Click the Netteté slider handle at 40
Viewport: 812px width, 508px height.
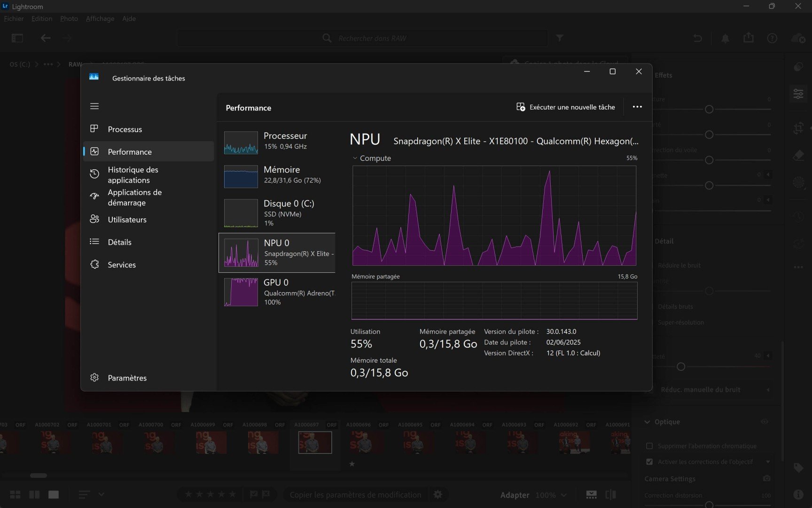point(680,367)
